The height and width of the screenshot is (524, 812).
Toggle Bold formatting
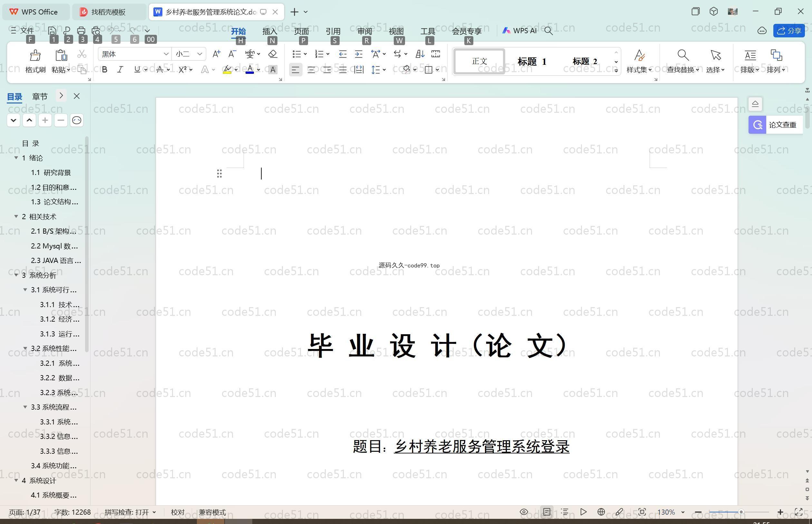(x=104, y=69)
